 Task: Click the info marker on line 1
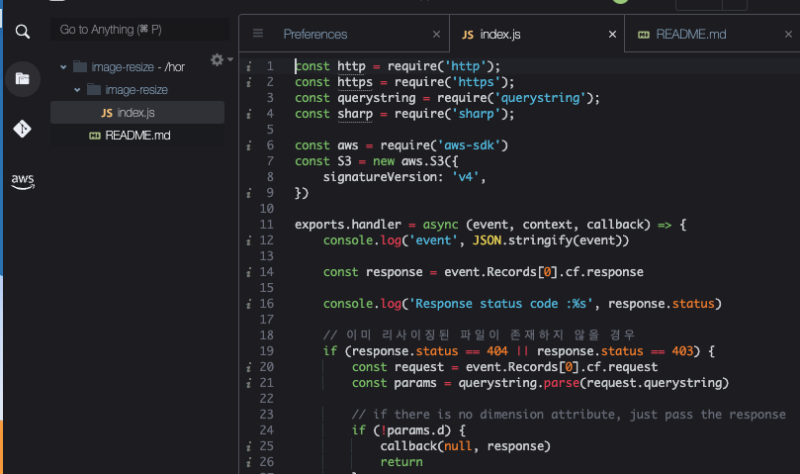pyautogui.click(x=248, y=67)
